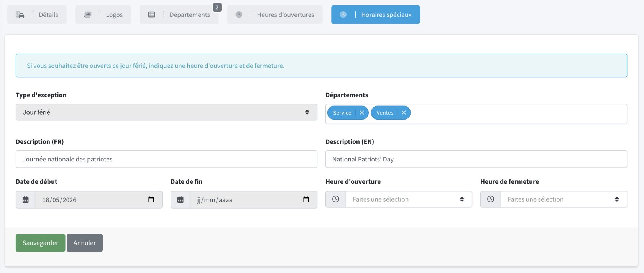
Task: Click the Sauvegarder button
Action: 40,243
